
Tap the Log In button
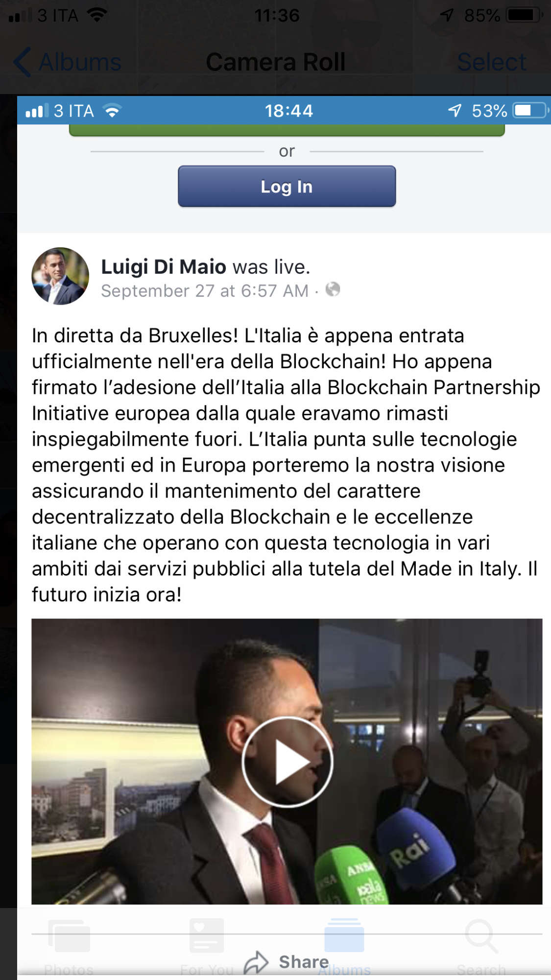[287, 187]
